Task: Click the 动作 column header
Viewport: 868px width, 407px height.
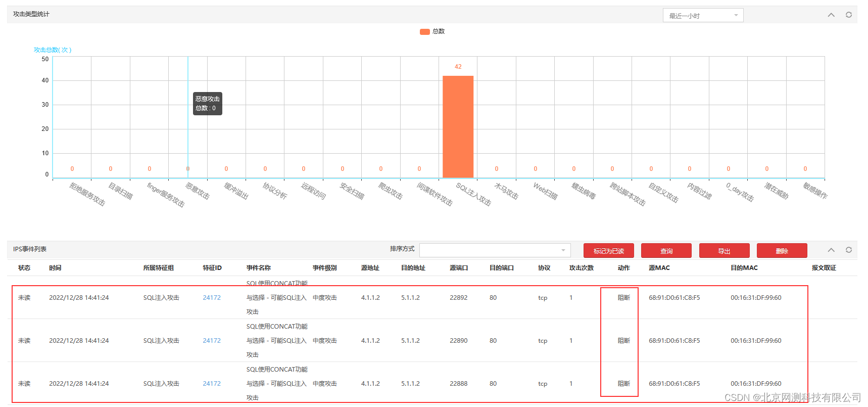Action: click(x=624, y=268)
